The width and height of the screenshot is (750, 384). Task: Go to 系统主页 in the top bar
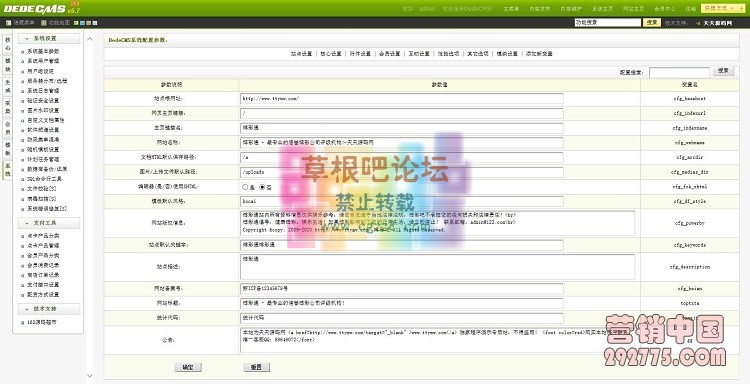(602, 9)
